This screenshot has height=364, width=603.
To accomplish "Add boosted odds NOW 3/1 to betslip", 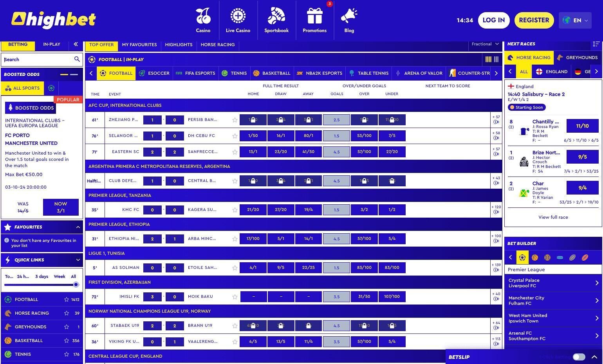I will pos(61,207).
